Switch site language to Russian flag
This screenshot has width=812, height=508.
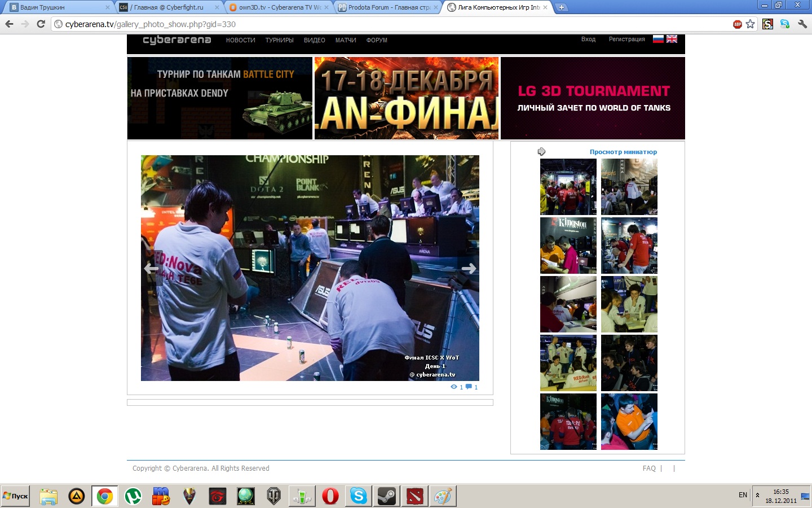pyautogui.click(x=658, y=39)
